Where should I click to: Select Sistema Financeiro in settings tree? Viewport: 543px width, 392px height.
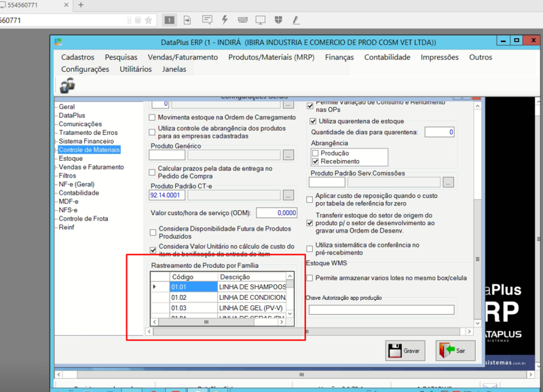pyautogui.click(x=86, y=141)
